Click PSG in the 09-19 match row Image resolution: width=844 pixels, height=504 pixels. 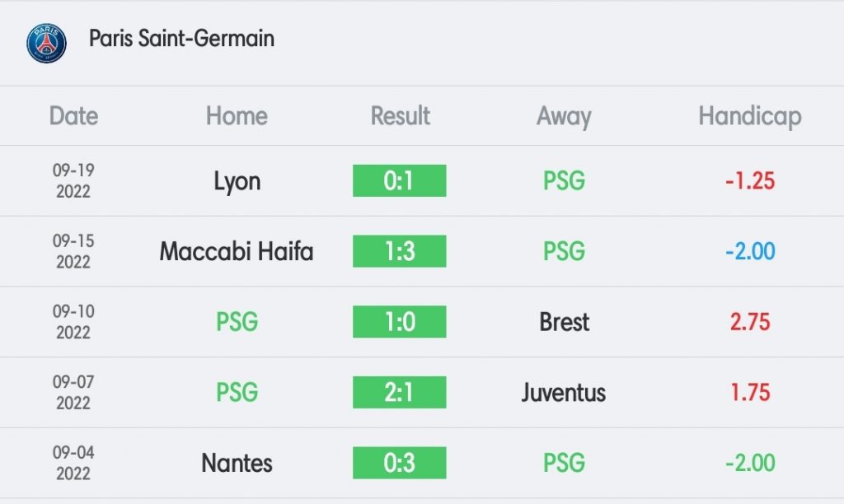pos(564,180)
